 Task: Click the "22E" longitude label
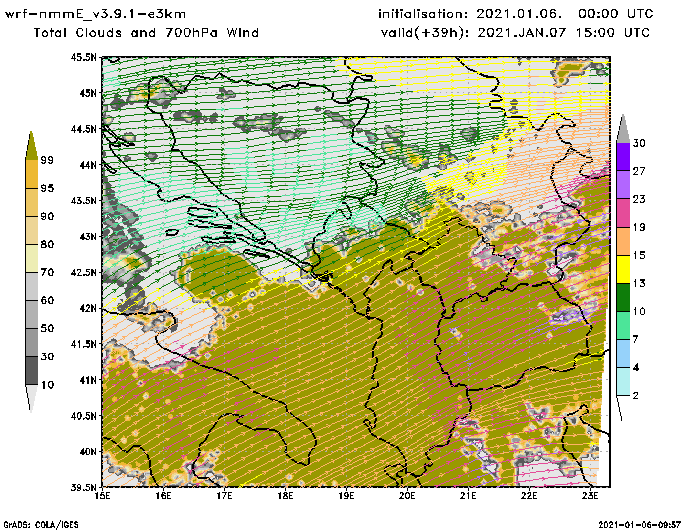(529, 496)
